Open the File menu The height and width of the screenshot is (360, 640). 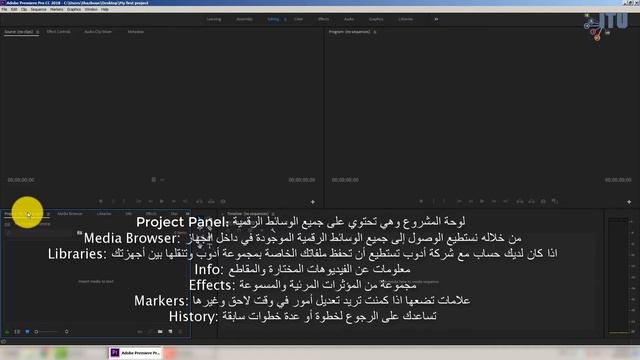click(4, 9)
